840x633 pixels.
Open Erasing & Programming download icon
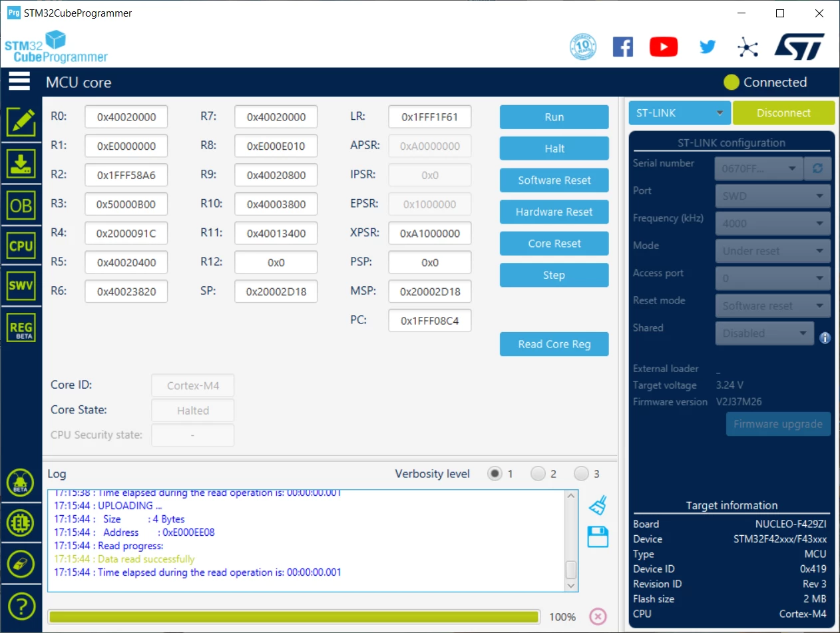click(21, 164)
